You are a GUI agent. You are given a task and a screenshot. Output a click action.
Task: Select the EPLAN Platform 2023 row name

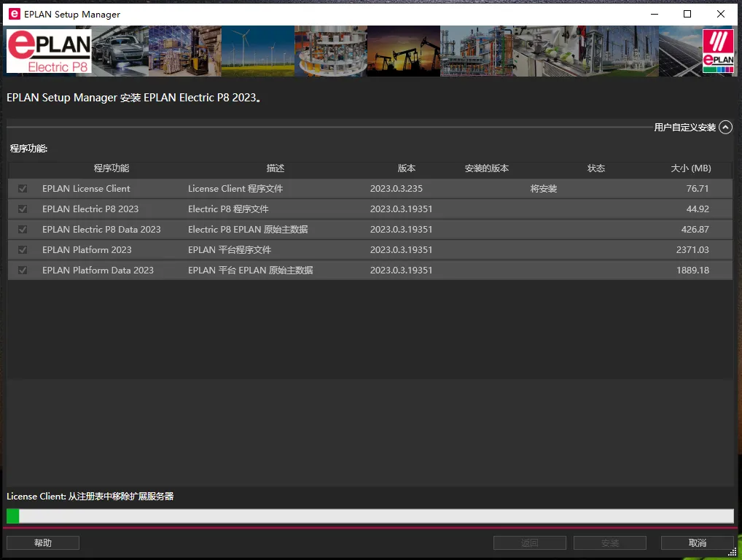click(87, 249)
